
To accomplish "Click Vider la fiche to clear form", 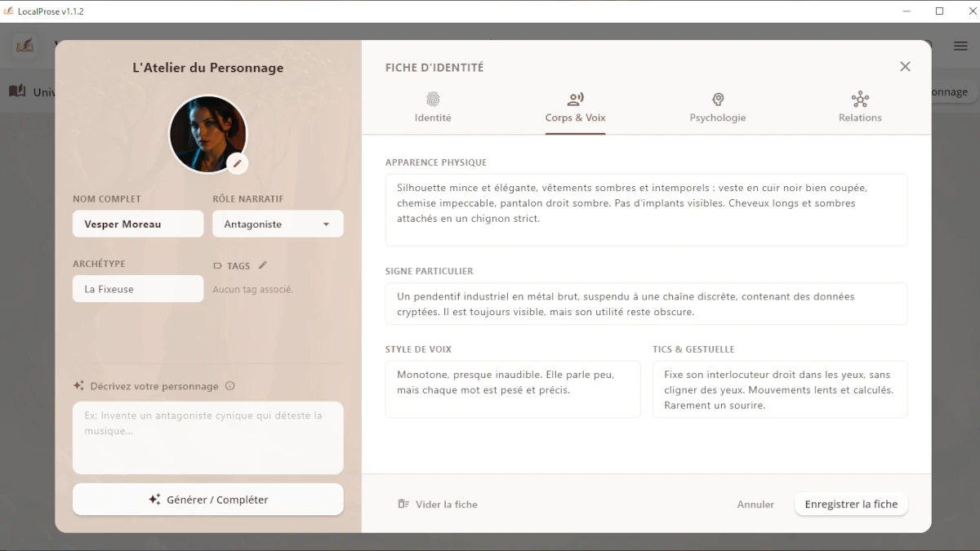I will (x=438, y=504).
